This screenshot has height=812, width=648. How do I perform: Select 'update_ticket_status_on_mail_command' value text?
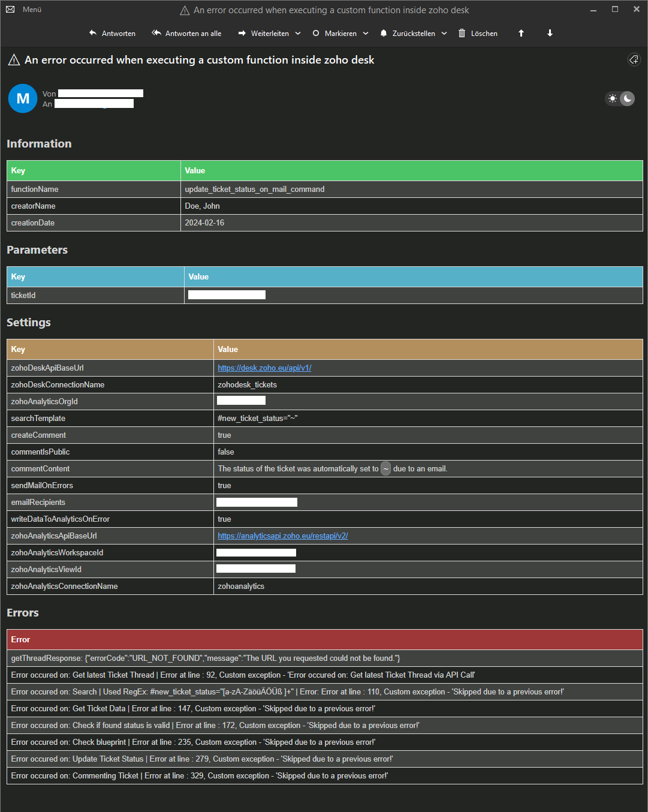pos(255,189)
